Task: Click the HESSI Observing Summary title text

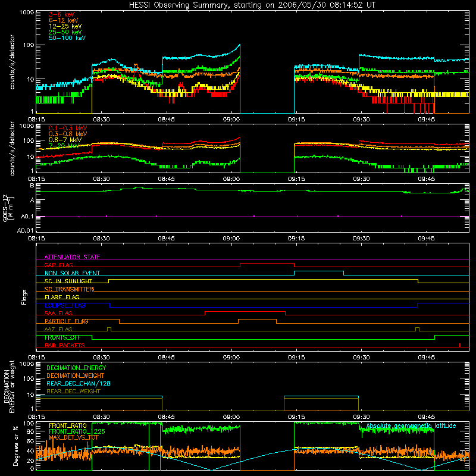Action: coord(252,5)
